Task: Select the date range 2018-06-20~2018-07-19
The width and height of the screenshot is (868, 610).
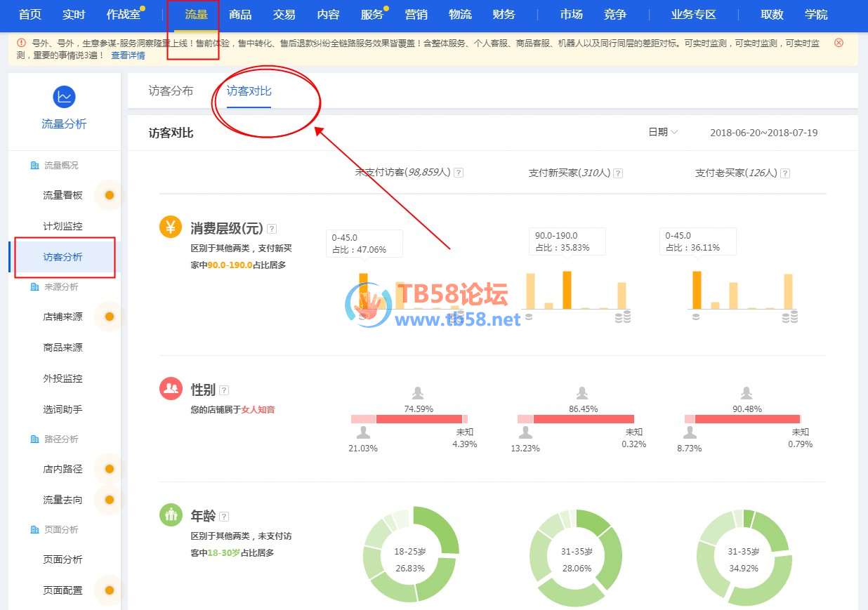Action: [763, 133]
